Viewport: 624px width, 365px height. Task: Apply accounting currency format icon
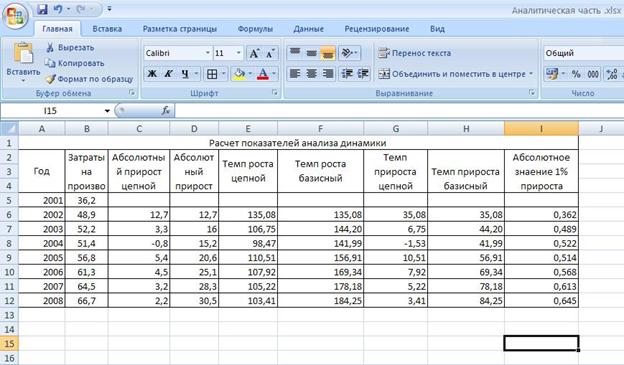point(552,74)
